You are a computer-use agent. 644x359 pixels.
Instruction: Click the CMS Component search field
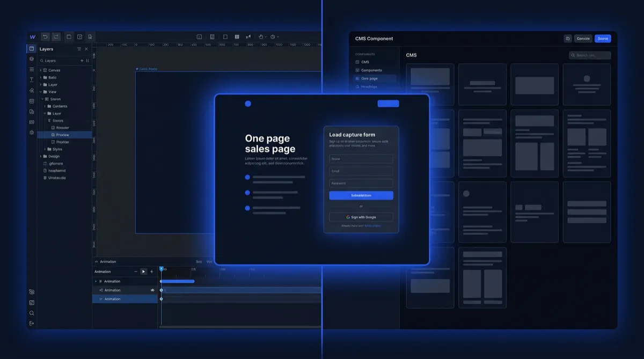(590, 55)
